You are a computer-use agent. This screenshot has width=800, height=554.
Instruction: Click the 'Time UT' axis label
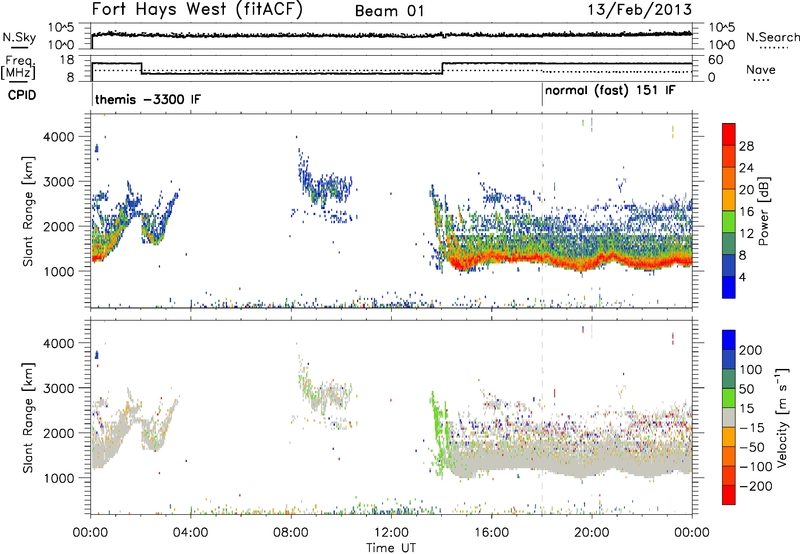click(391, 548)
